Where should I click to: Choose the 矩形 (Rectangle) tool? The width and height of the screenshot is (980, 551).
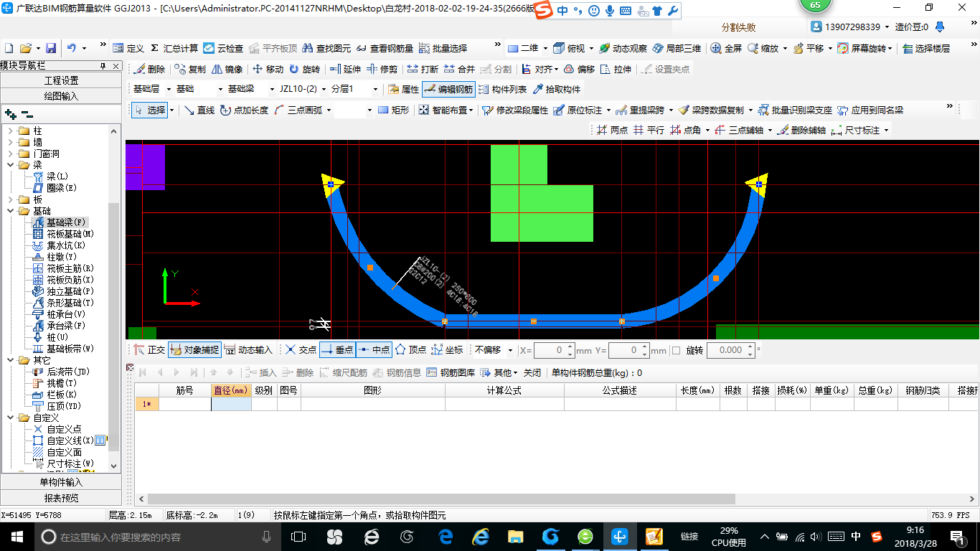click(x=393, y=110)
